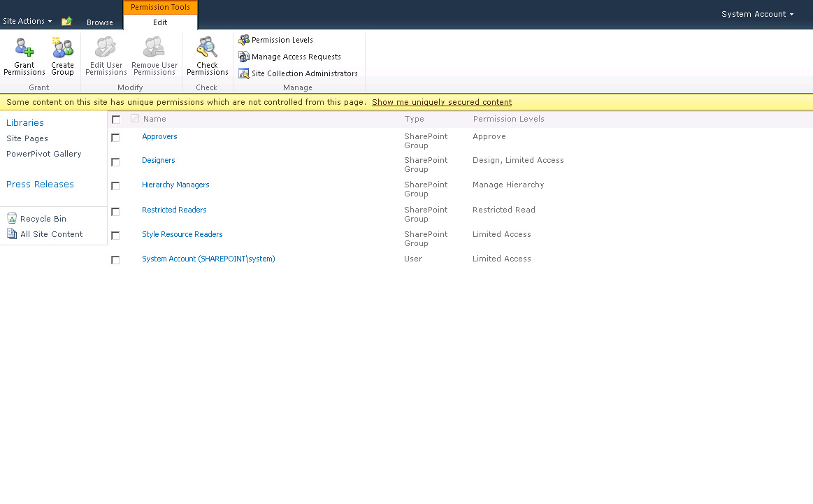
Task: Open the Designers group link
Action: click(159, 160)
